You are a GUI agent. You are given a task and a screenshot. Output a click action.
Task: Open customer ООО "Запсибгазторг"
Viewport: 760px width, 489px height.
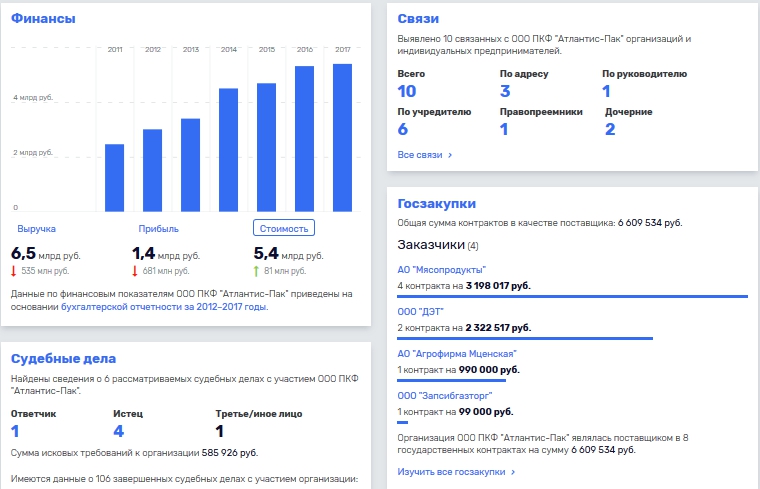[x=445, y=396]
